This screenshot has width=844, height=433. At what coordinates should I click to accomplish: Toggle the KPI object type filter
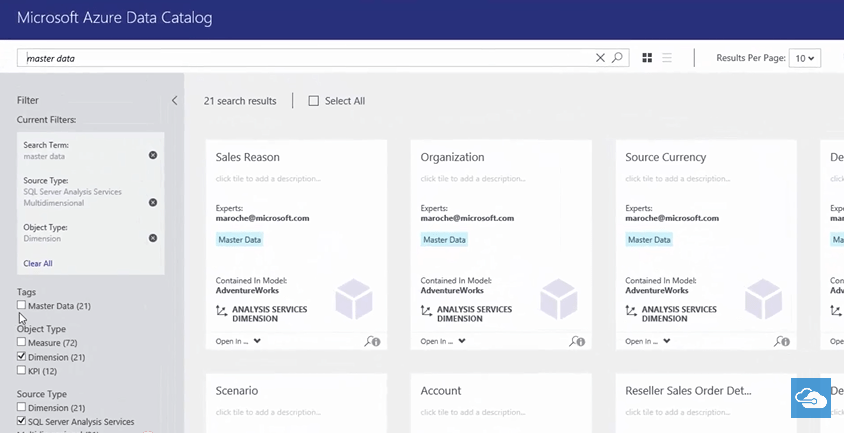click(22, 370)
